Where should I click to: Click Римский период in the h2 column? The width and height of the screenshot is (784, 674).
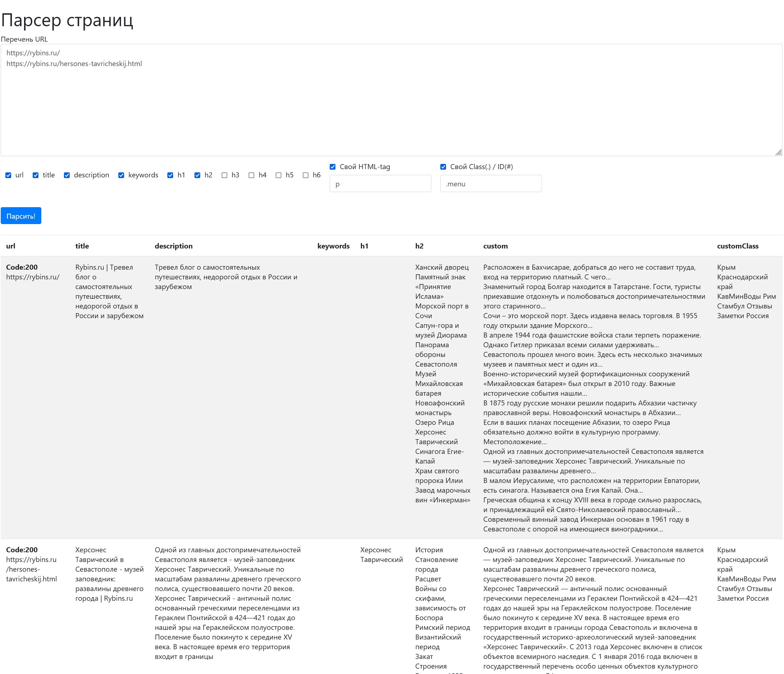click(x=442, y=627)
